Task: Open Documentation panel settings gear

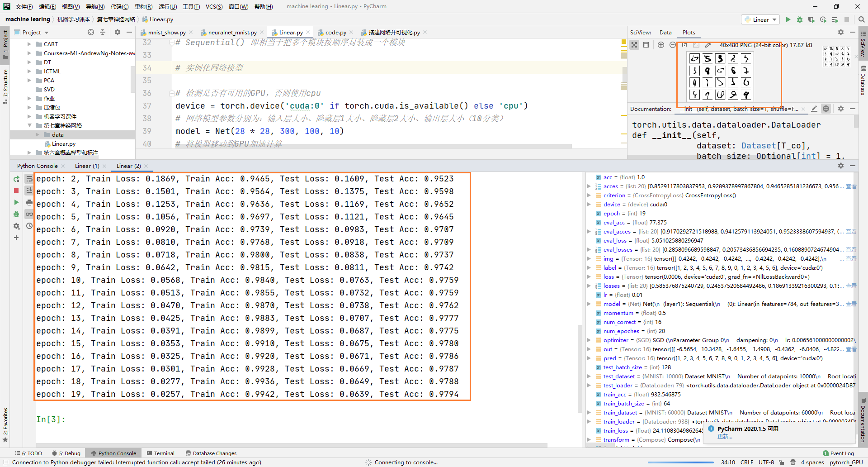Action: (841, 109)
